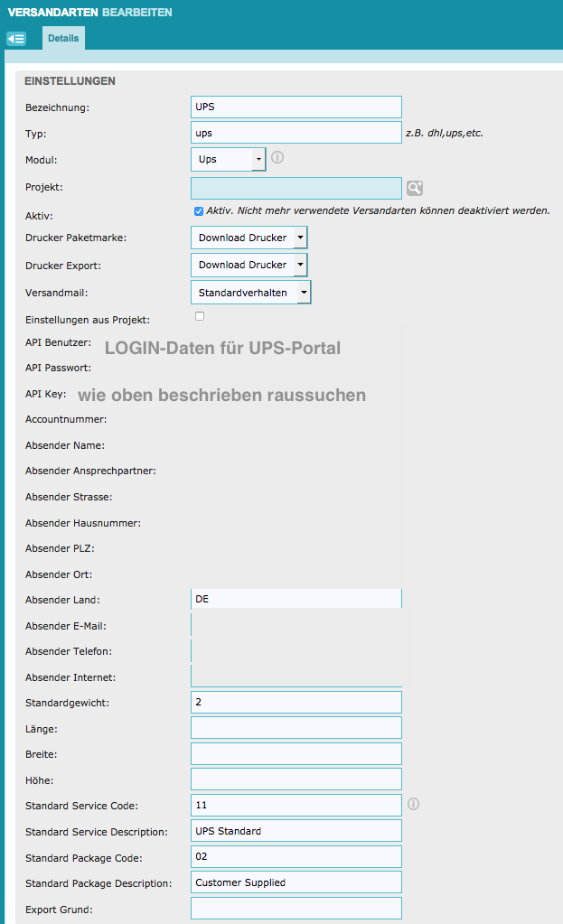The height and width of the screenshot is (924, 563).
Task: Click the Länge input field
Action: coord(296,728)
